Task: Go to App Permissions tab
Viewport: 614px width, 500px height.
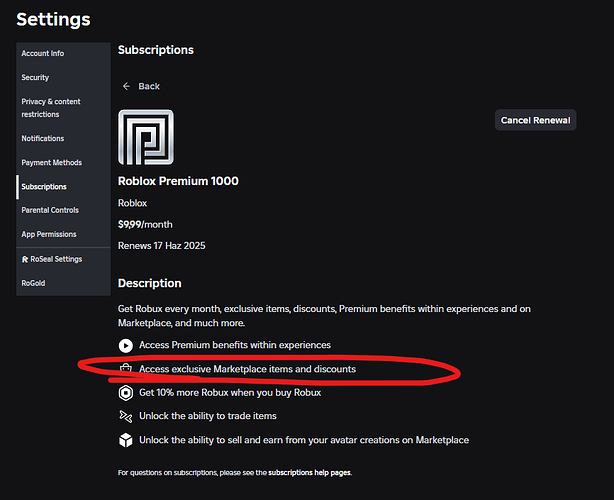Action: [48, 234]
